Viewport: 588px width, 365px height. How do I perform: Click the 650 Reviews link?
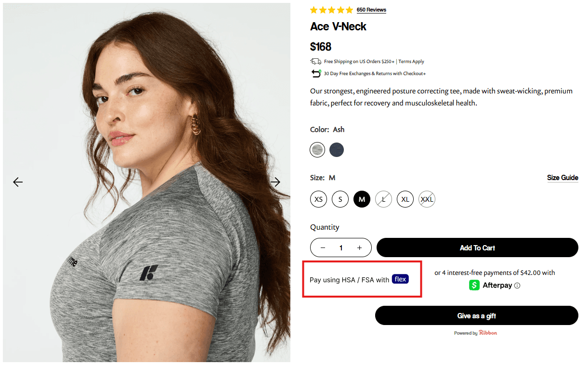[371, 10]
